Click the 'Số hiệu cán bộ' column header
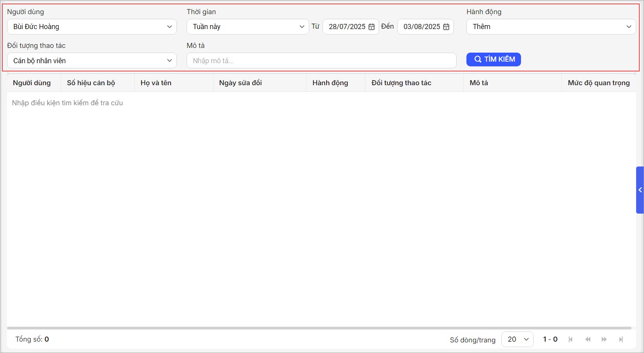The width and height of the screenshot is (644, 353). tap(91, 83)
